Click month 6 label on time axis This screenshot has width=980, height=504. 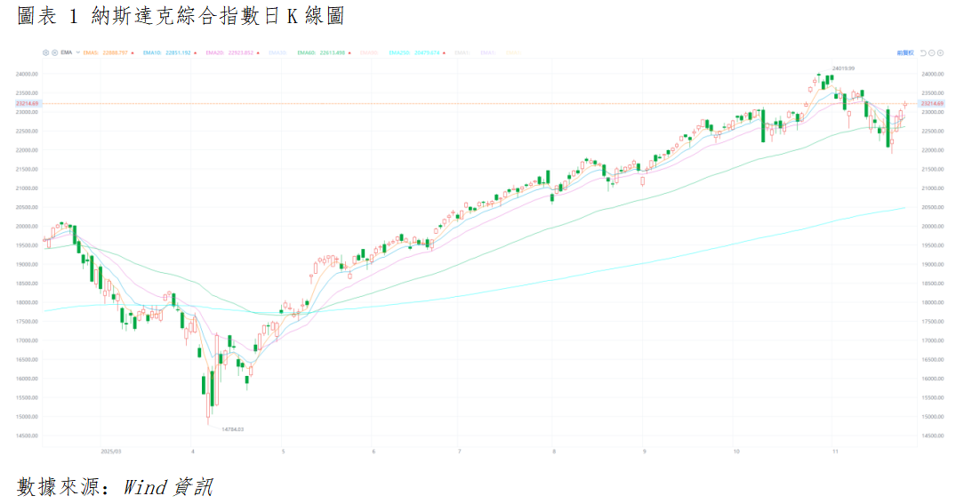coord(374,451)
